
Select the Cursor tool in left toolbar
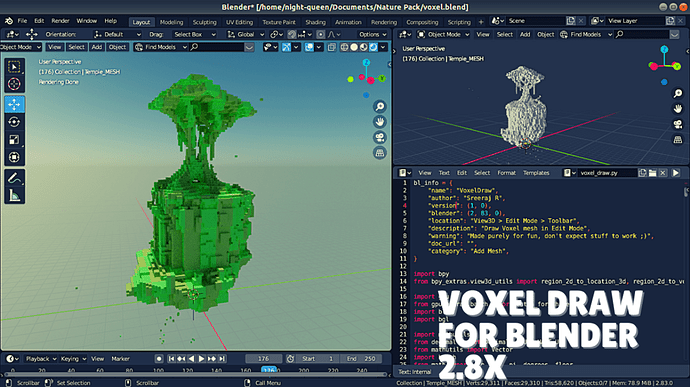[14, 84]
